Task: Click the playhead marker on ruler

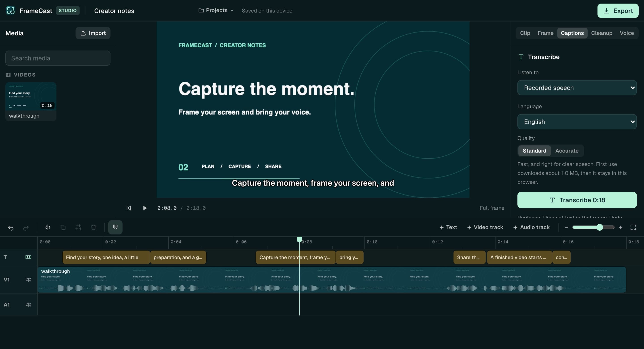Action: (x=299, y=239)
